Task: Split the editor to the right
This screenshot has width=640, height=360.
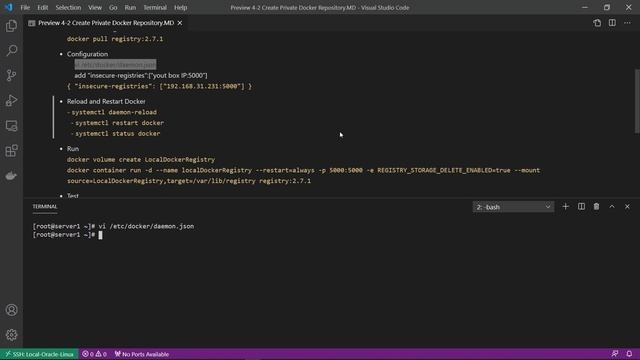Action: click(x=612, y=23)
